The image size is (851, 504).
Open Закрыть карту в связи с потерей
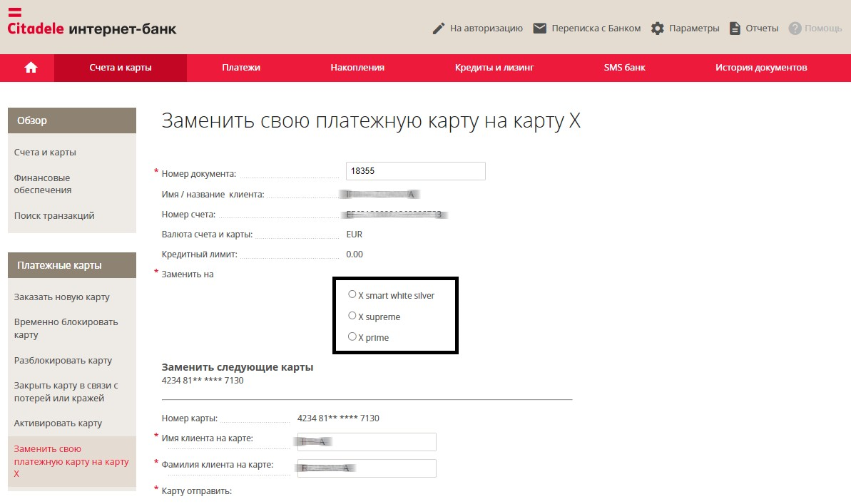(66, 391)
